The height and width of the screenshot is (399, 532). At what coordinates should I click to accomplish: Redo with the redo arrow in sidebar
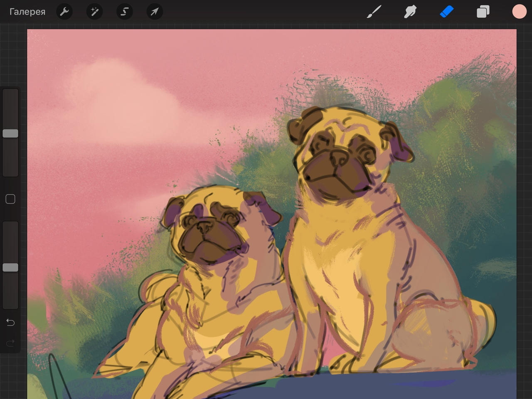(x=10, y=343)
